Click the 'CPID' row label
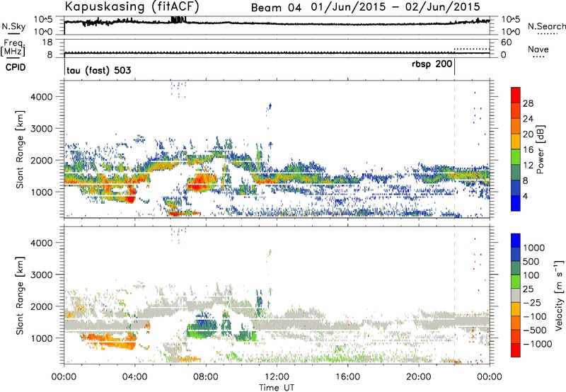 click(x=16, y=67)
